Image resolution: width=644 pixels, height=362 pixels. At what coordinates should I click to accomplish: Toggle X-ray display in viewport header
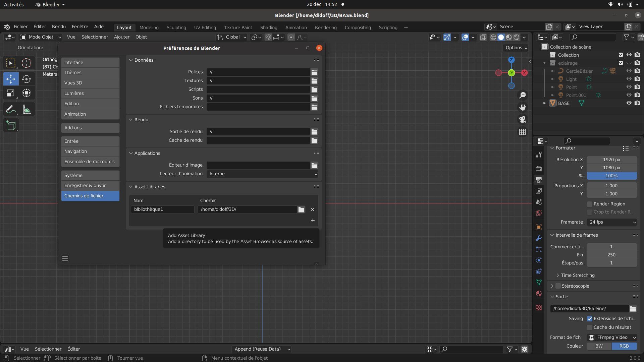coord(483,37)
